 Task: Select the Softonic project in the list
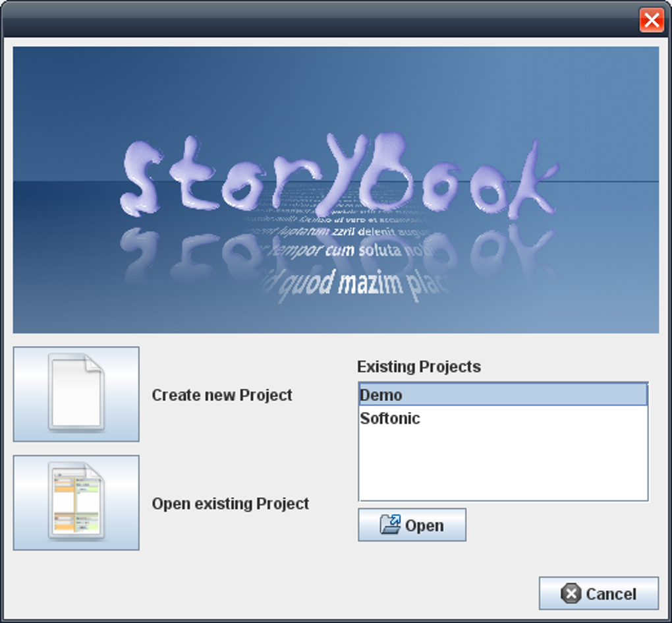pos(503,418)
